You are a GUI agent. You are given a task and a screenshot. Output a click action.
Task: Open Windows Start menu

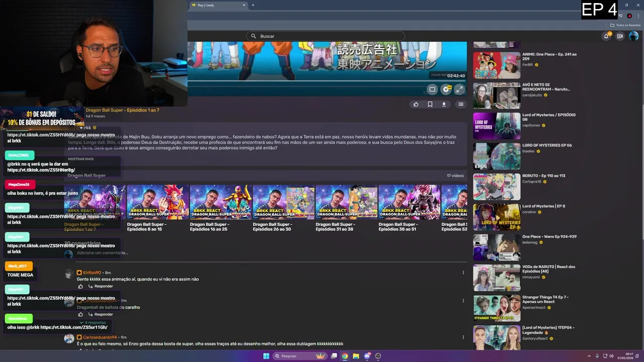266,356
